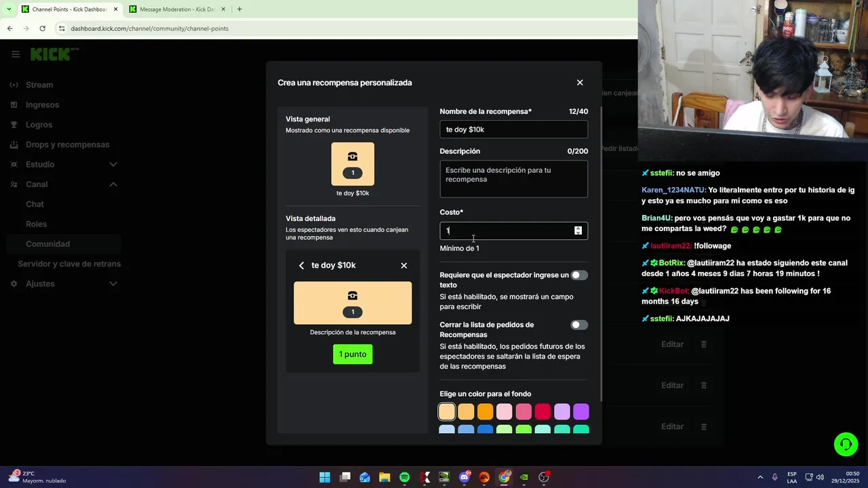Click the green headset support button
This screenshot has width=868, height=488.
(x=846, y=445)
